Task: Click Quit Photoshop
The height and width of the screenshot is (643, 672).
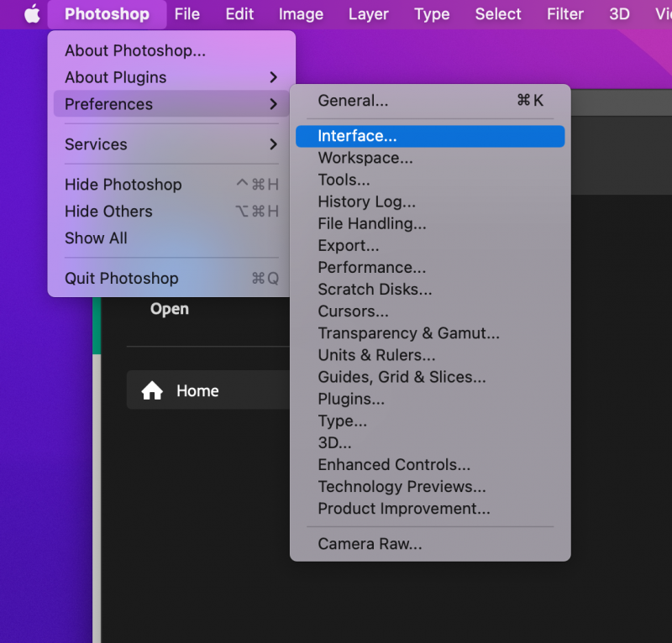Action: pyautogui.click(x=122, y=279)
